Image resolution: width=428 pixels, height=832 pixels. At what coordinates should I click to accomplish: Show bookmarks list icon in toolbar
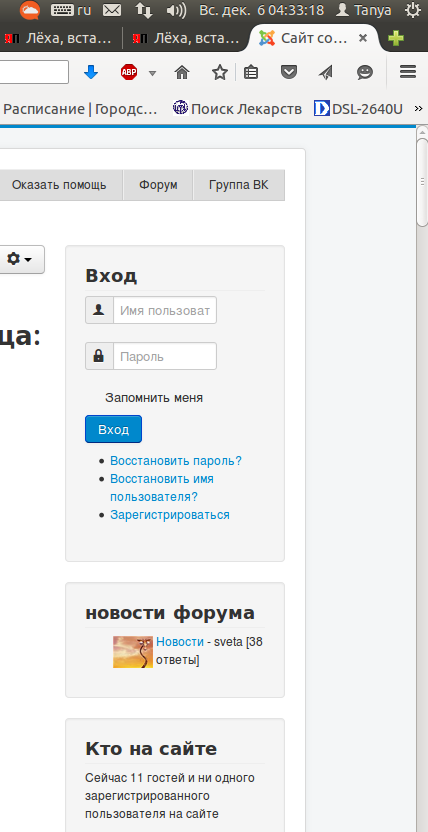[x=251, y=72]
